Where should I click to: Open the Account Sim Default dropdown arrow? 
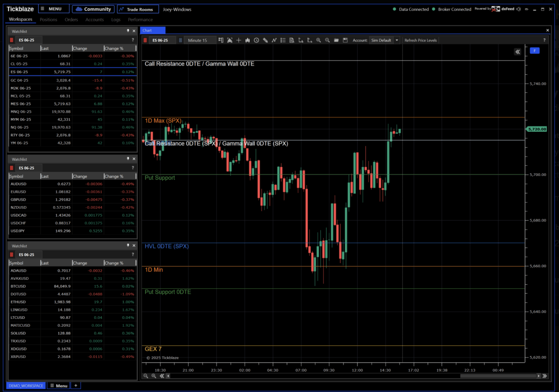397,41
